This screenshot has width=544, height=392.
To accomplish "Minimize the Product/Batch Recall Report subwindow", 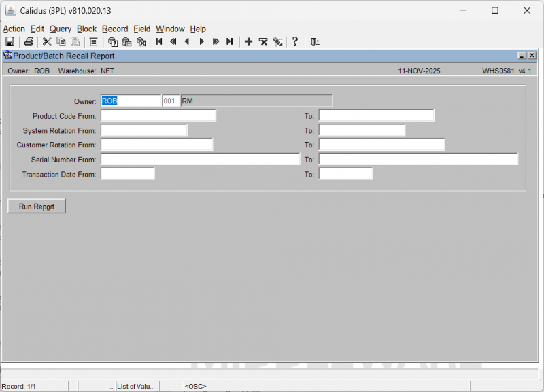I will [522, 56].
